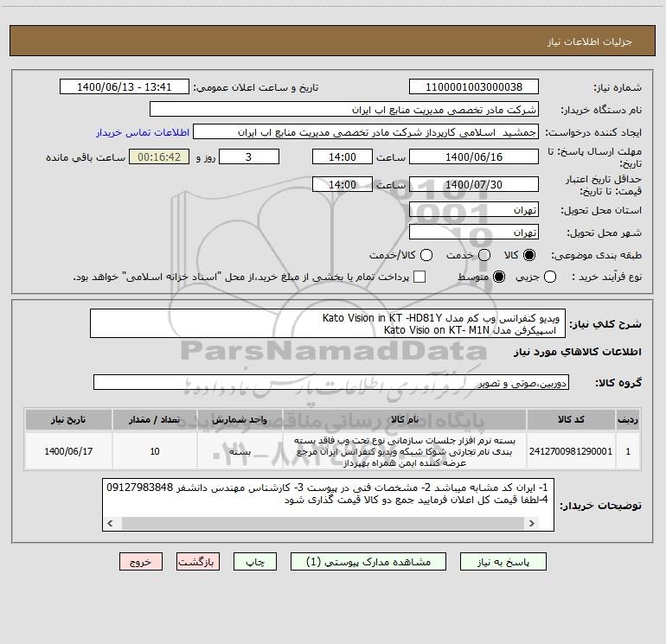Click response deadline date 1400/06/16
The height and width of the screenshot is (644, 666).
(x=474, y=156)
